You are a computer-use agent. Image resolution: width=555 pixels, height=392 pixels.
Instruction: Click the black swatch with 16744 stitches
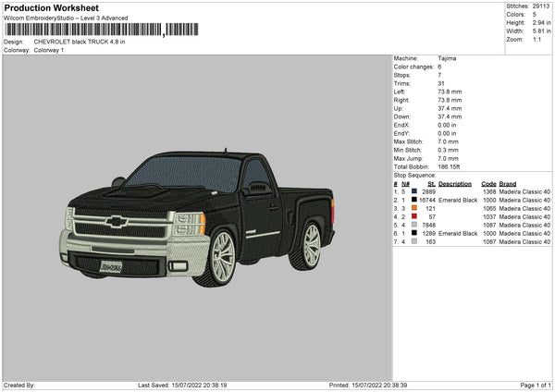[414, 200]
